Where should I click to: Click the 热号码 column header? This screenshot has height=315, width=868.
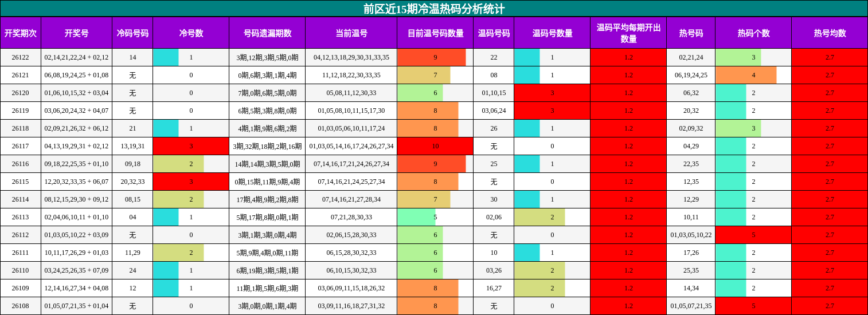click(x=691, y=33)
